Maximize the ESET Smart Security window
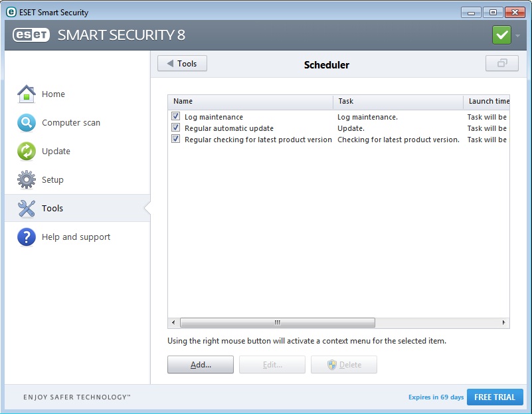 click(x=493, y=13)
